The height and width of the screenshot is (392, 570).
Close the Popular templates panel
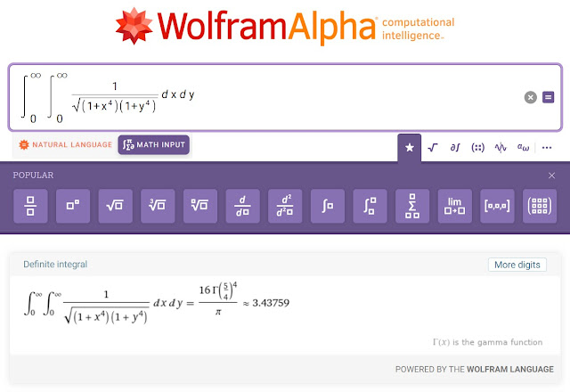(551, 176)
